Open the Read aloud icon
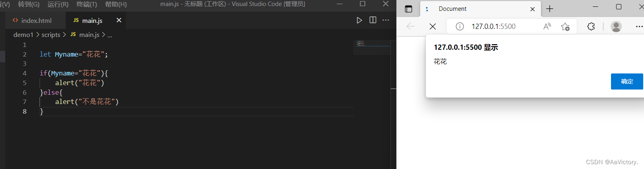 (547, 26)
